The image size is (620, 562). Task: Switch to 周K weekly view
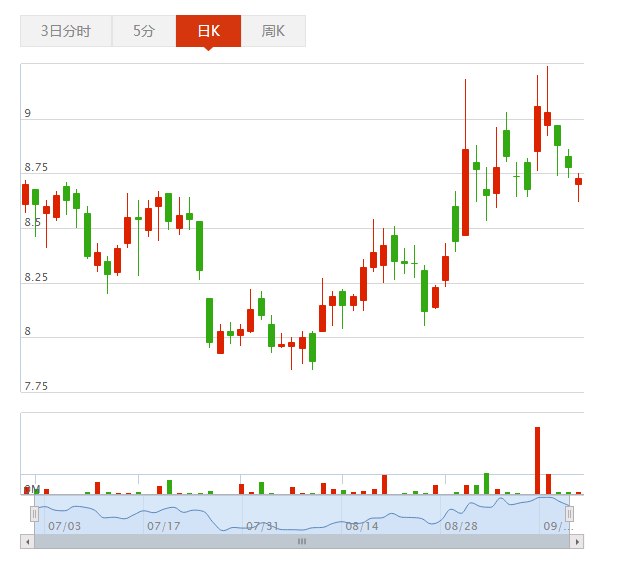[x=273, y=31]
